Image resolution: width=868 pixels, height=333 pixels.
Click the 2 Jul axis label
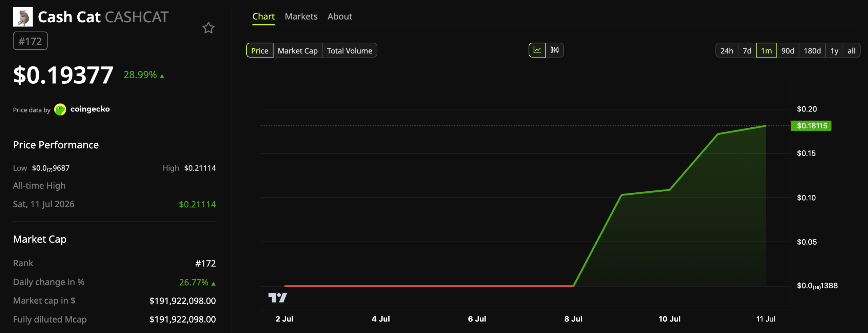[284, 319]
